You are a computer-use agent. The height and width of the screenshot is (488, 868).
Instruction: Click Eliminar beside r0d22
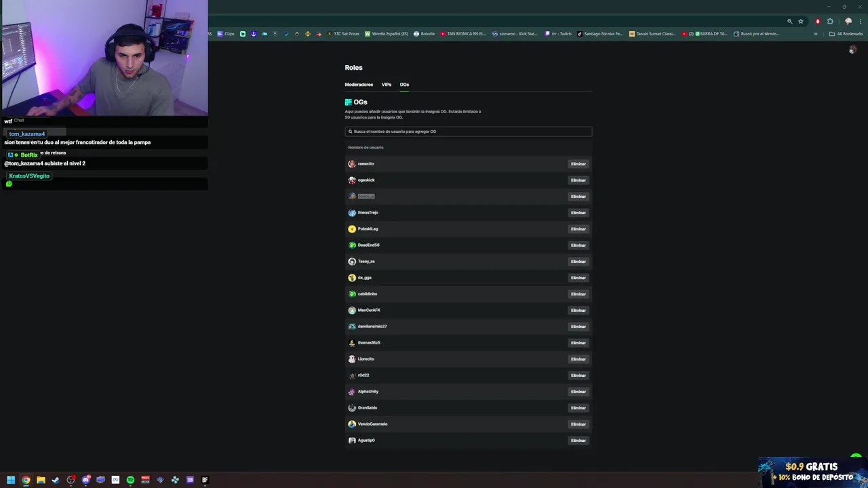tap(578, 375)
